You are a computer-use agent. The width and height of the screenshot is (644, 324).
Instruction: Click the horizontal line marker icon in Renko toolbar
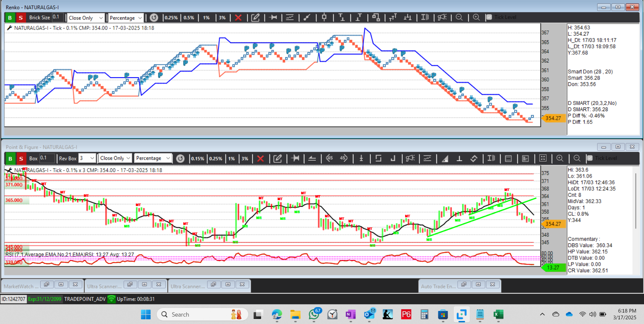273,17
